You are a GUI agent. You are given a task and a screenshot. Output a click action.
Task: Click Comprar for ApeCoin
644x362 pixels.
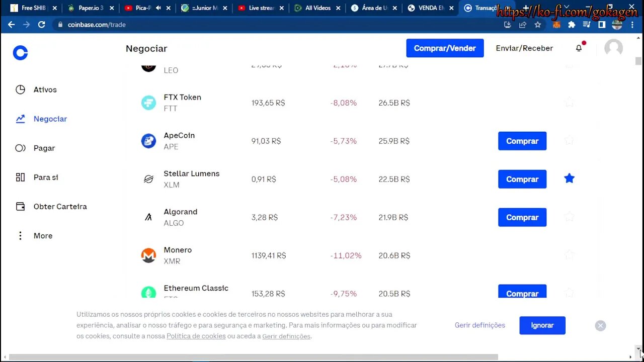coord(522,141)
